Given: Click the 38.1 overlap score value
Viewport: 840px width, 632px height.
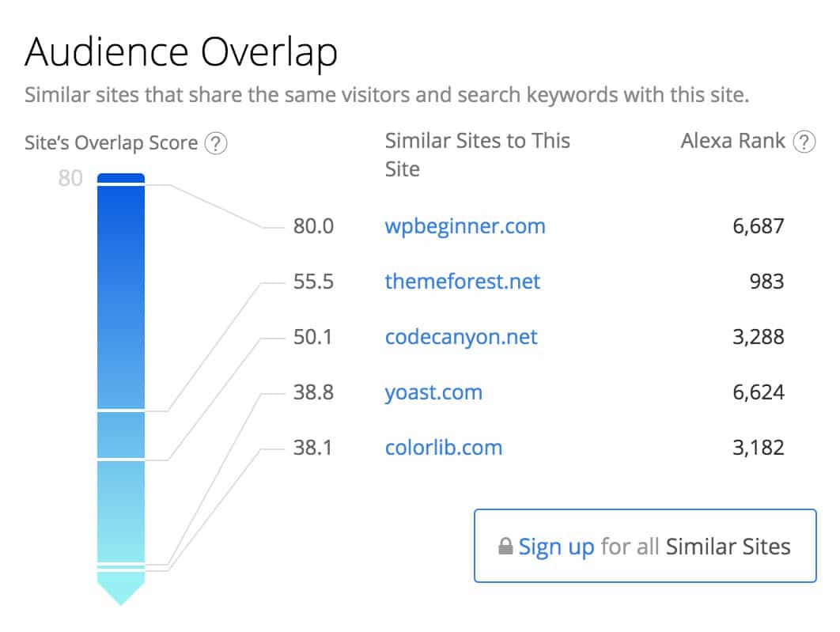Looking at the screenshot, I should tap(313, 447).
